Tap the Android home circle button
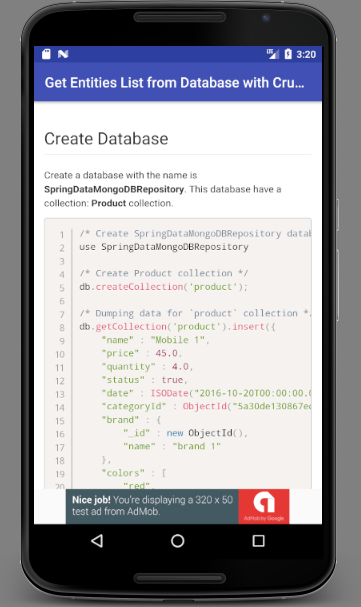The height and width of the screenshot is (607, 361). [178, 540]
